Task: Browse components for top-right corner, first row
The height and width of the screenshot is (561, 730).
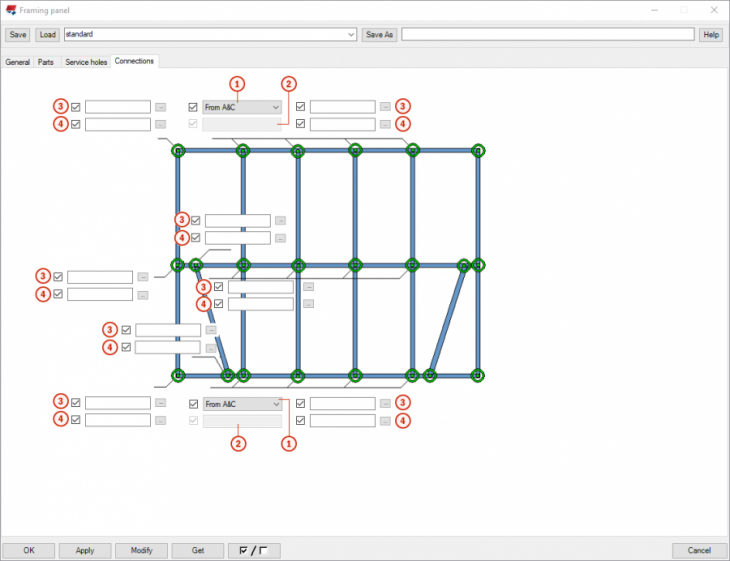Action: [x=385, y=107]
